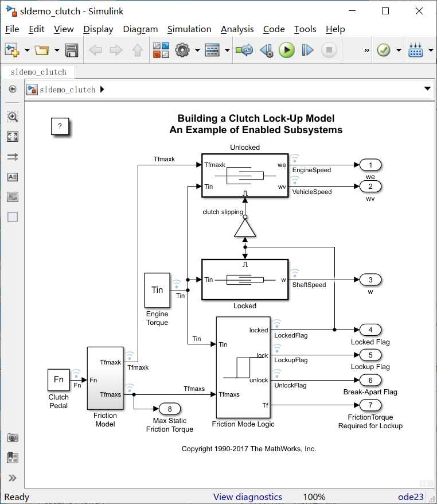Open the Edit menu
437x504 pixels.
(36, 29)
